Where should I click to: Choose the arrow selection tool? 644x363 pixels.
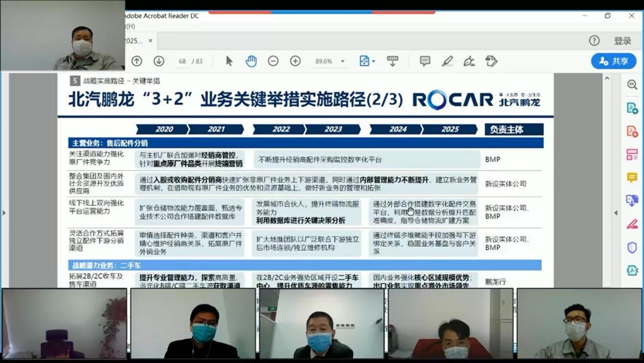click(x=229, y=61)
